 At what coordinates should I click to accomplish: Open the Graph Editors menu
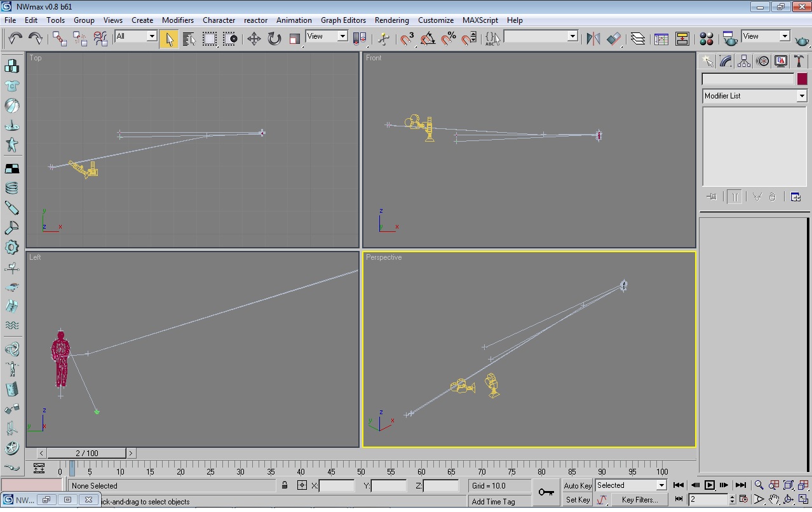click(x=343, y=20)
